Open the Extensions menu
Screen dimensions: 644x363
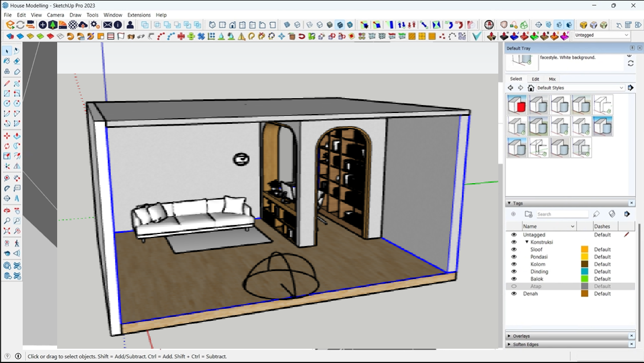point(139,15)
